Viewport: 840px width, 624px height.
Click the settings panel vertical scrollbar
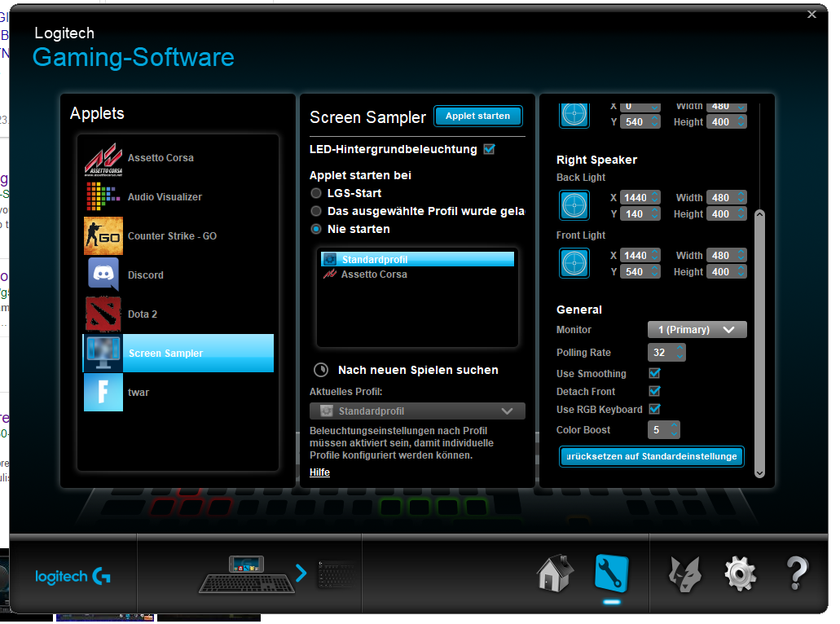coord(759,343)
